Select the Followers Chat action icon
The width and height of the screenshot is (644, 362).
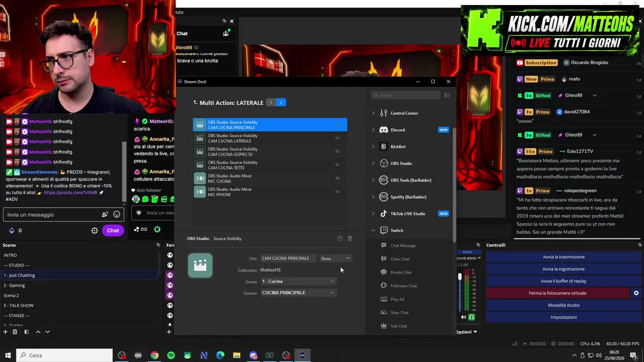pos(384,286)
